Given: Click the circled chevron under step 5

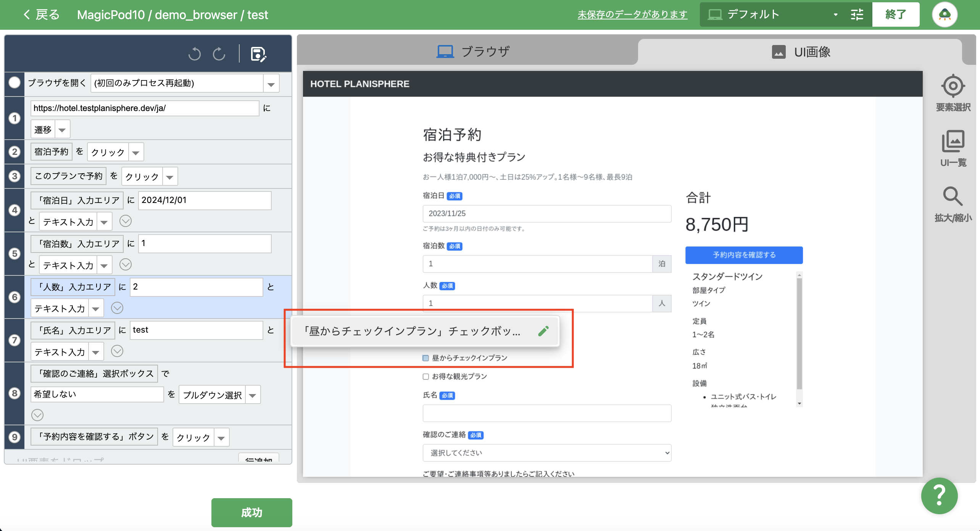Looking at the screenshot, I should pos(126,264).
